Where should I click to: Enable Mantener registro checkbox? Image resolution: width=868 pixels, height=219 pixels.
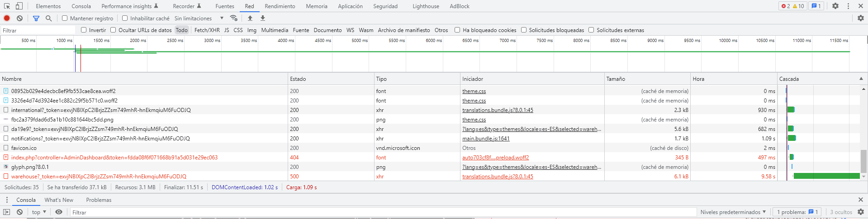click(65, 18)
